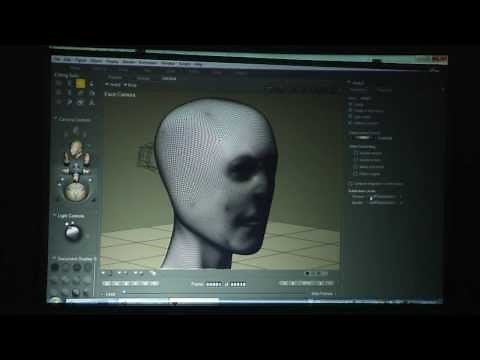Click the total frames field
Screen dimensions: 480x360
click(x=238, y=284)
